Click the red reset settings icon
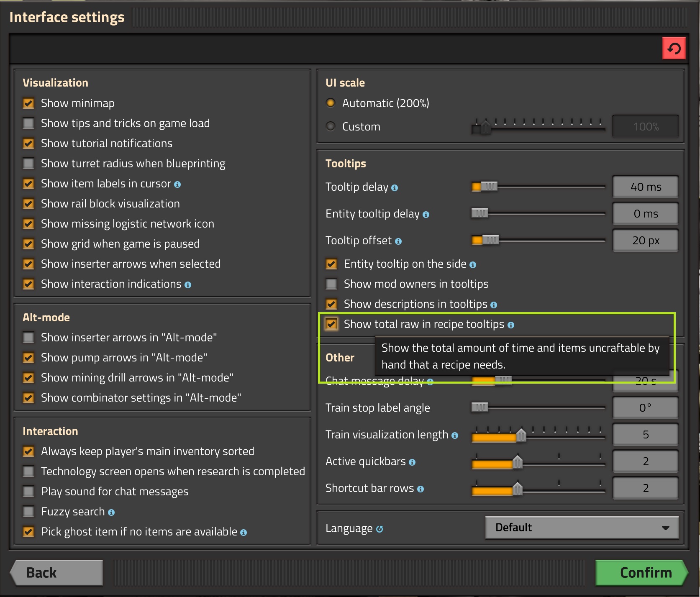The image size is (700, 597). (x=674, y=49)
